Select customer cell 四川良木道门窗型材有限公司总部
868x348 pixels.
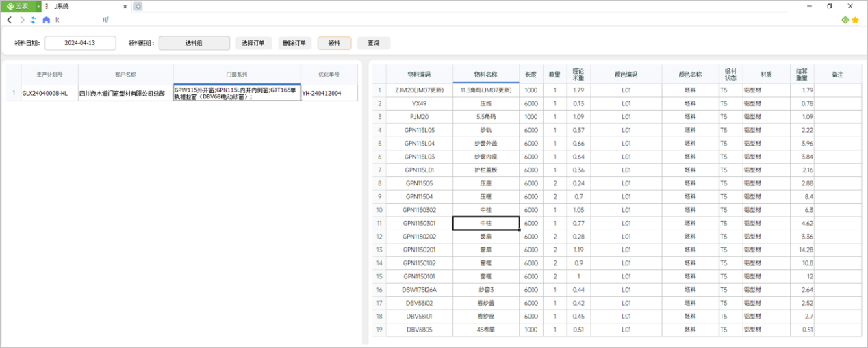pos(125,93)
